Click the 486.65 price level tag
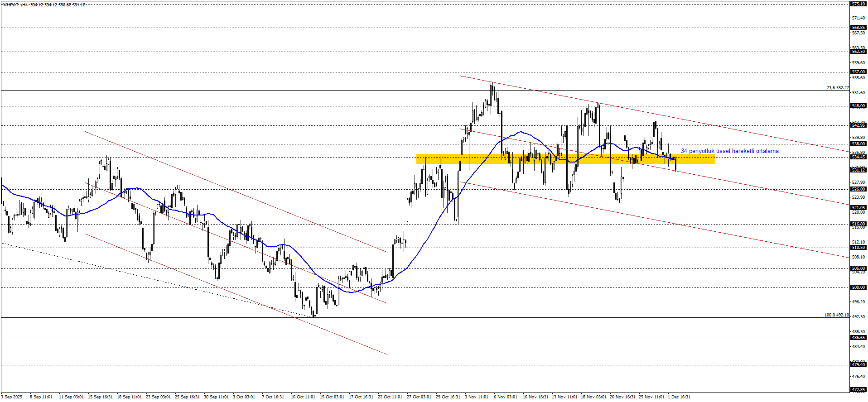 click(858, 338)
